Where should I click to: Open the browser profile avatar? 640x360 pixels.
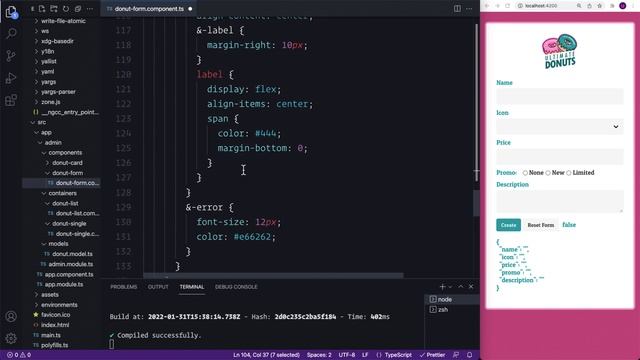pos(622,6)
